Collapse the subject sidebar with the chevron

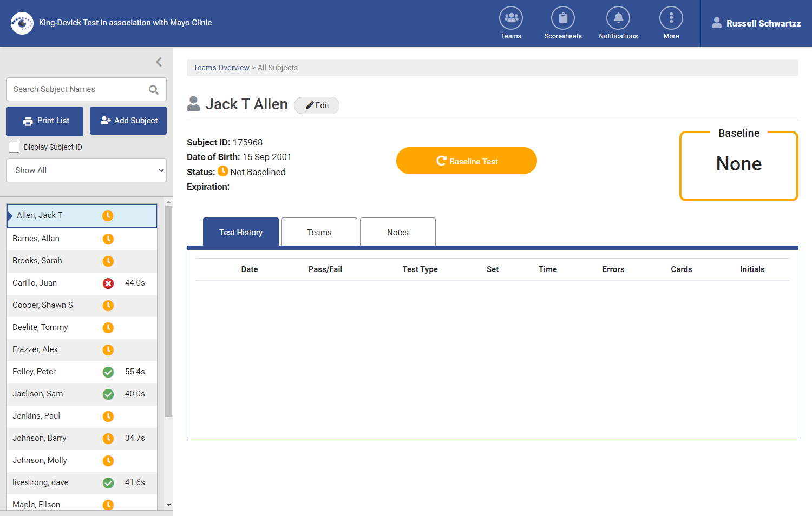pos(158,62)
